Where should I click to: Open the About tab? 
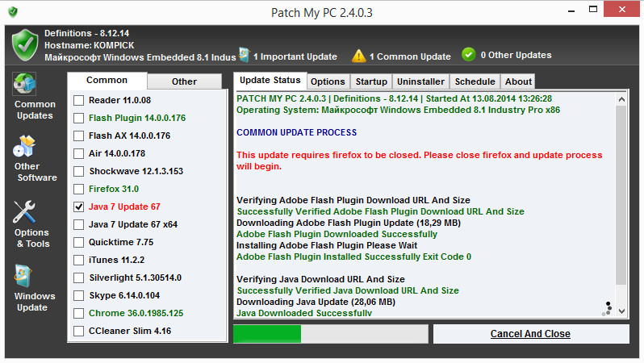pyautogui.click(x=518, y=81)
